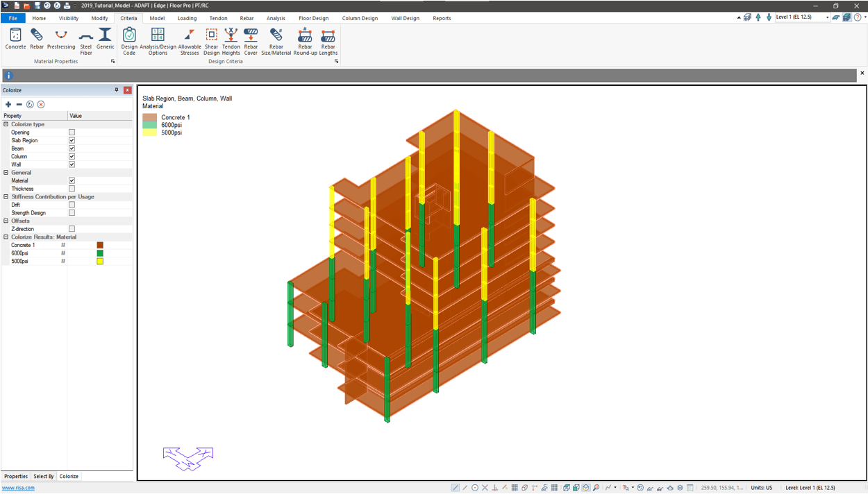Open the Level 1 (EL 12.5) dropdown

click(x=827, y=17)
